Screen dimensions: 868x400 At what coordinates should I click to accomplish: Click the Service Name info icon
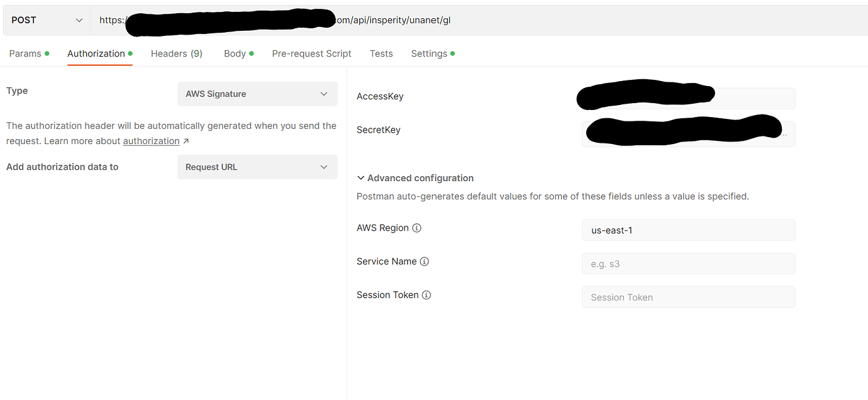pos(425,262)
